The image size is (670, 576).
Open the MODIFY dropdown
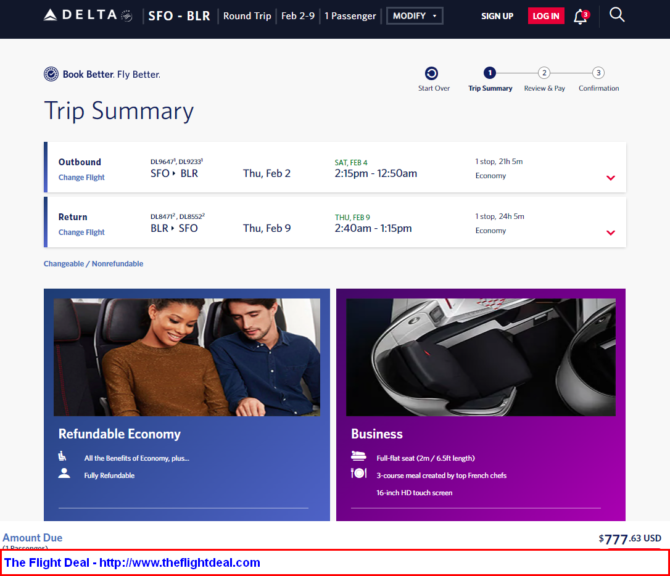point(414,16)
